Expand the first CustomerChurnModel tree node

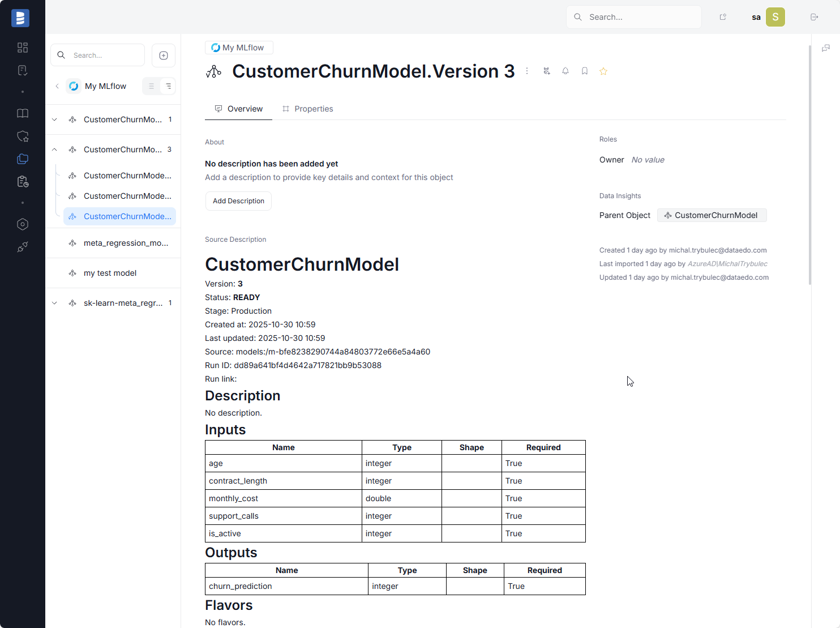[x=54, y=119]
